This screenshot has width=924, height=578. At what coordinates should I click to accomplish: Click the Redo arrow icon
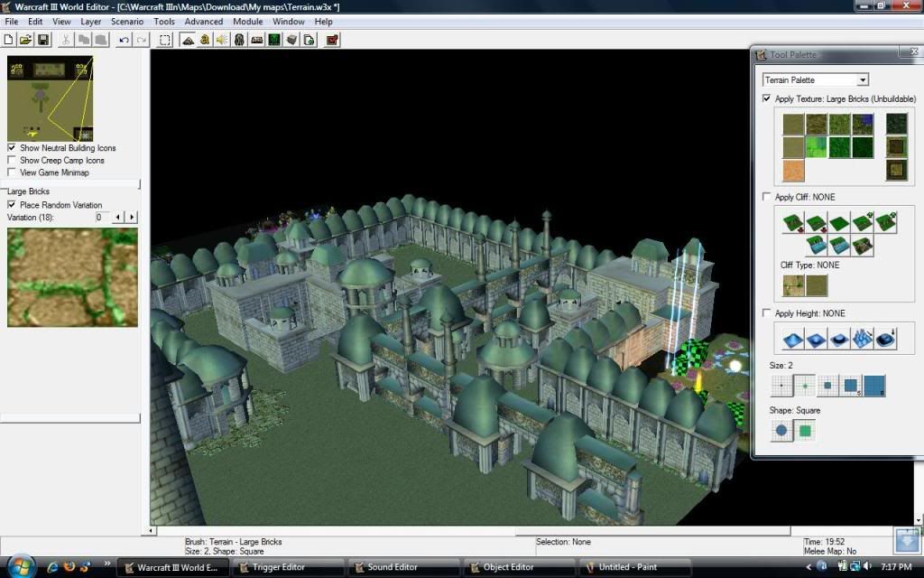coord(142,40)
